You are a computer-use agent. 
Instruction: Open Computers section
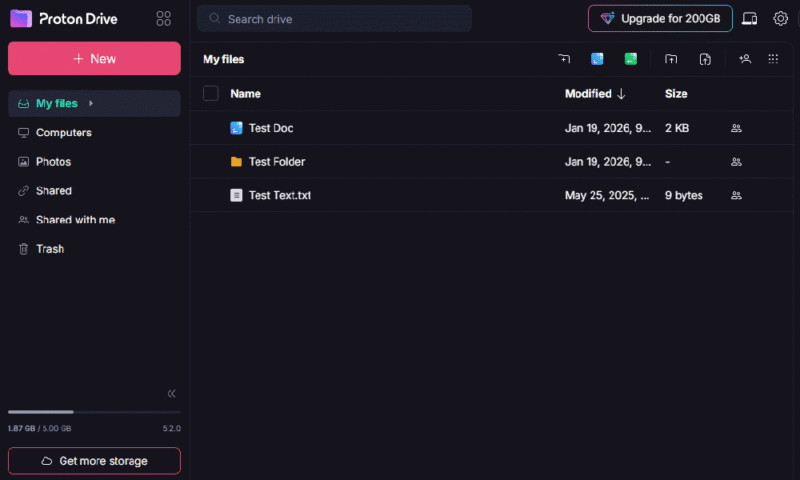(94, 133)
